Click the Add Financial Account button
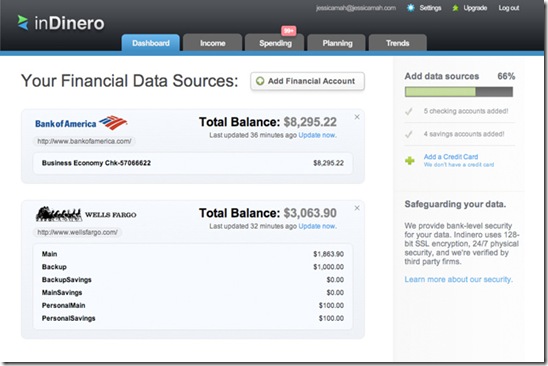This screenshot has height=366, width=548. (308, 81)
